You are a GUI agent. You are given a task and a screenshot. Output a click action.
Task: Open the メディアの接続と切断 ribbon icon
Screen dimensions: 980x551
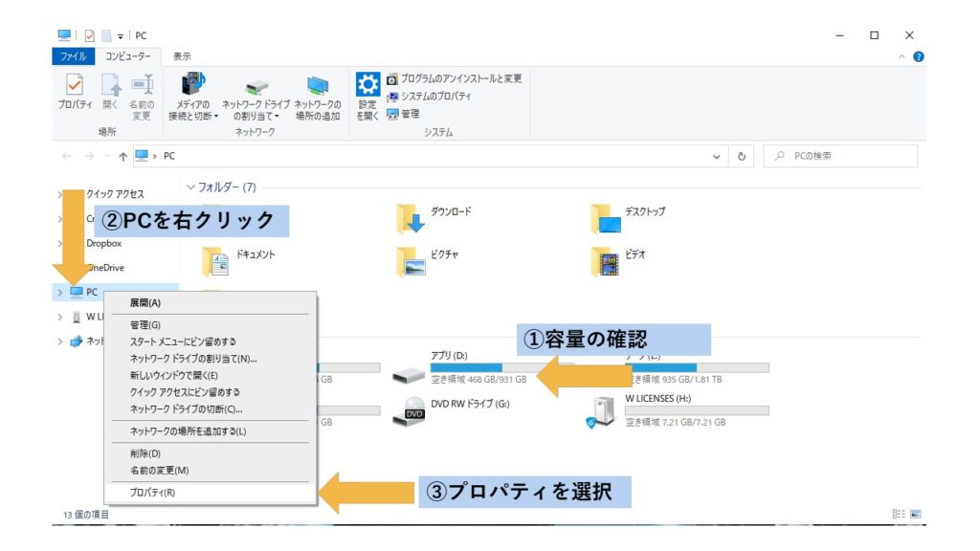(193, 88)
